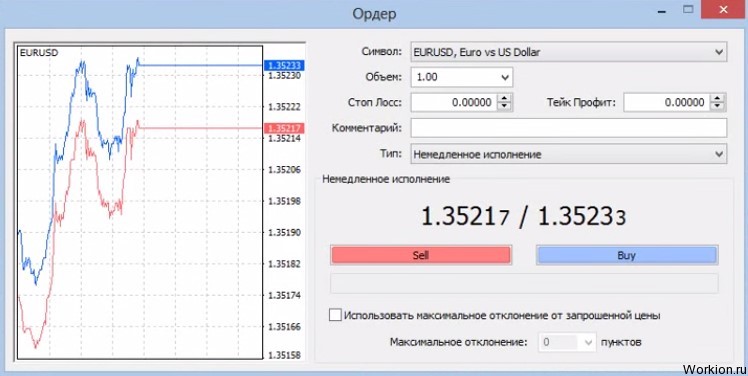Click the 1.35222 price axis label
This screenshot has width=748, height=376.
(284, 106)
